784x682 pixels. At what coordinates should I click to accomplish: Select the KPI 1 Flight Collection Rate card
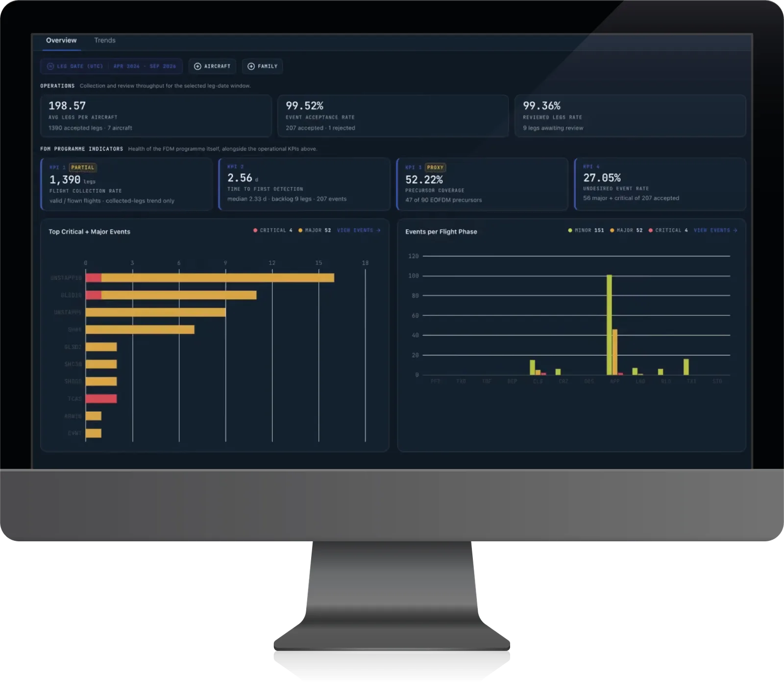126,184
